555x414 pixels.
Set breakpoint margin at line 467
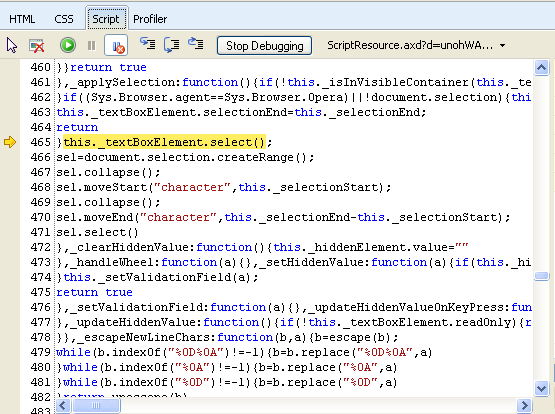click(10, 172)
